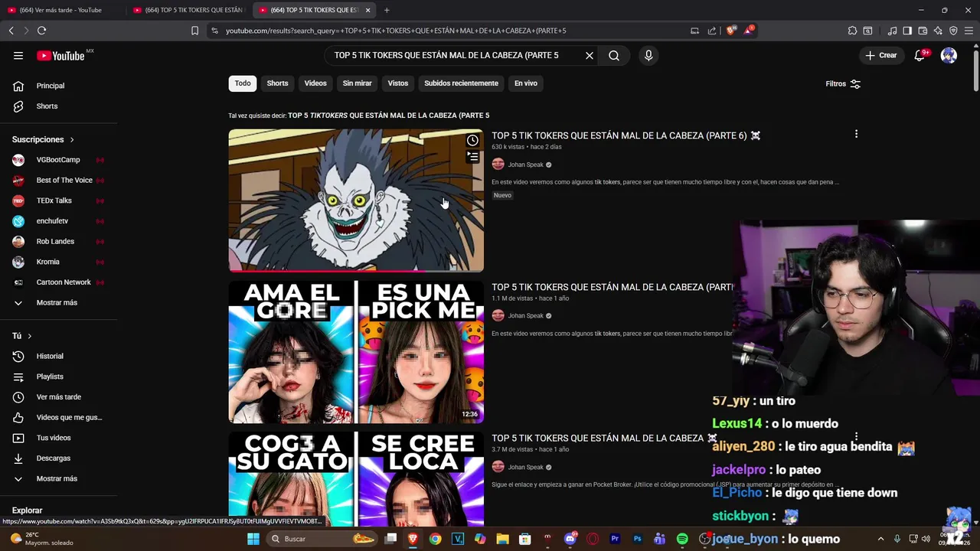Run search with the magnifier button

click(614, 55)
